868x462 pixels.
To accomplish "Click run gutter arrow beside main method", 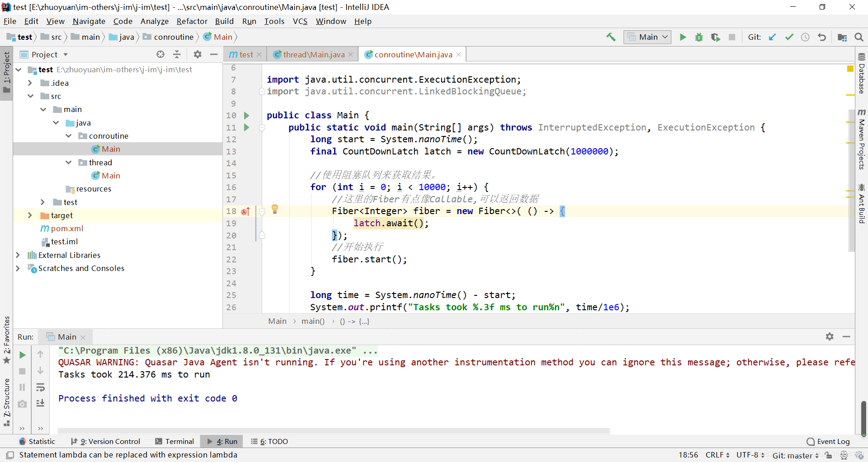I will 246,127.
